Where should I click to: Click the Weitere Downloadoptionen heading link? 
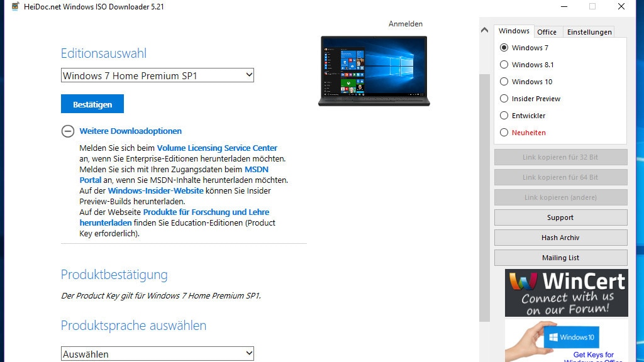point(131,131)
